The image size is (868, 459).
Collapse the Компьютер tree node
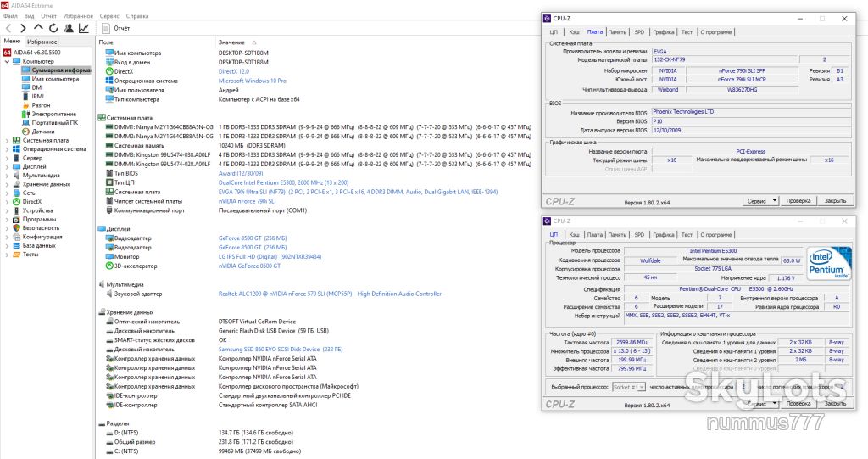[7, 62]
